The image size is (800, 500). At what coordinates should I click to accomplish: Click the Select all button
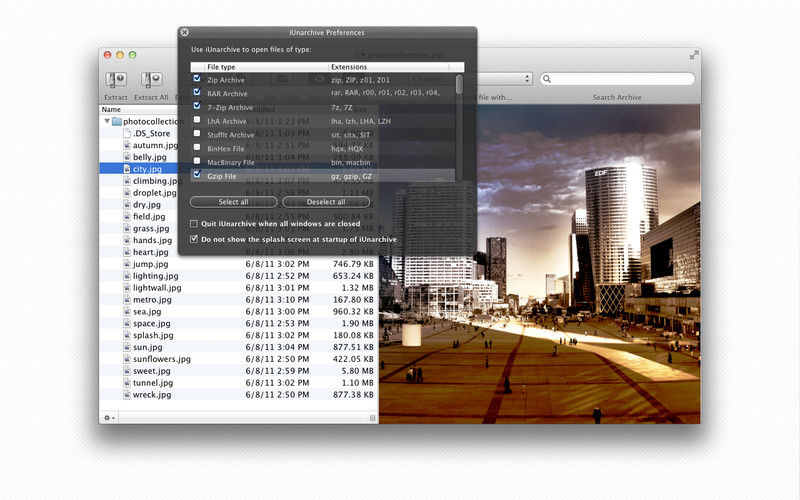[x=234, y=202]
